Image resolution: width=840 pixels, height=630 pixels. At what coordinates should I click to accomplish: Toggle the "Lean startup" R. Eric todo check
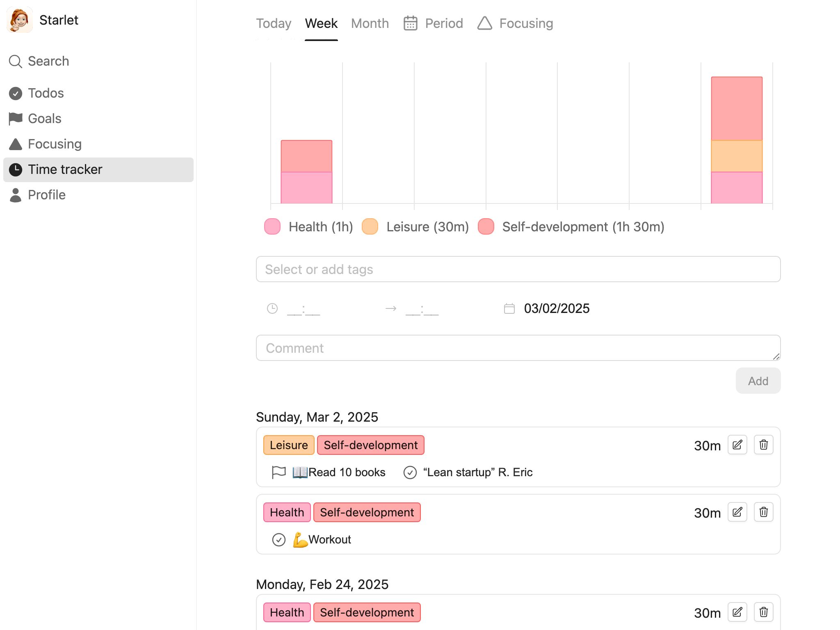coord(410,472)
